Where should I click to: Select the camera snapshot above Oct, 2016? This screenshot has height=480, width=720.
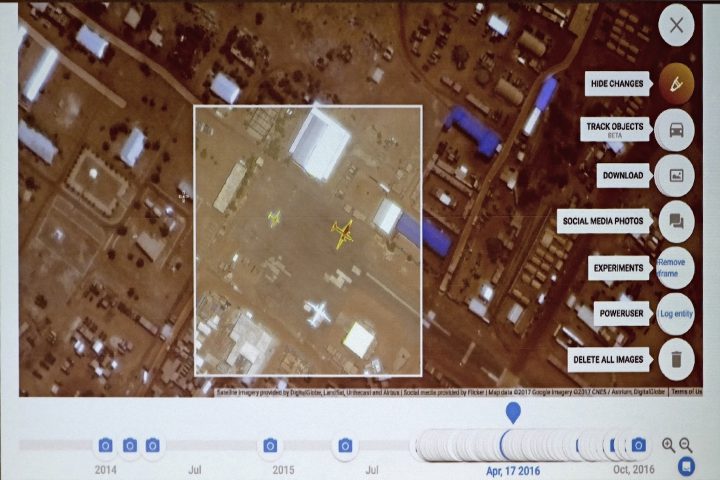click(638, 445)
